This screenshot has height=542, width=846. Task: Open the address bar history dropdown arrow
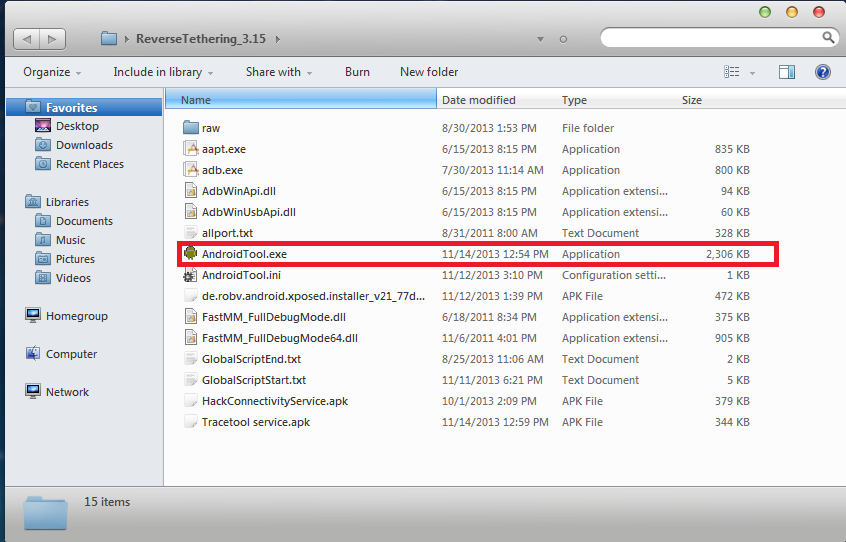tap(540, 39)
